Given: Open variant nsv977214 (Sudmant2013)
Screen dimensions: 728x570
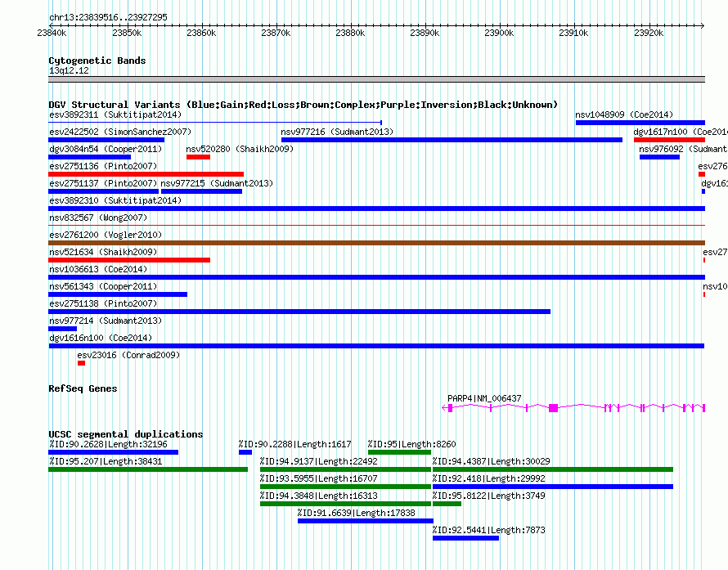Looking at the screenshot, I should (x=106, y=321).
